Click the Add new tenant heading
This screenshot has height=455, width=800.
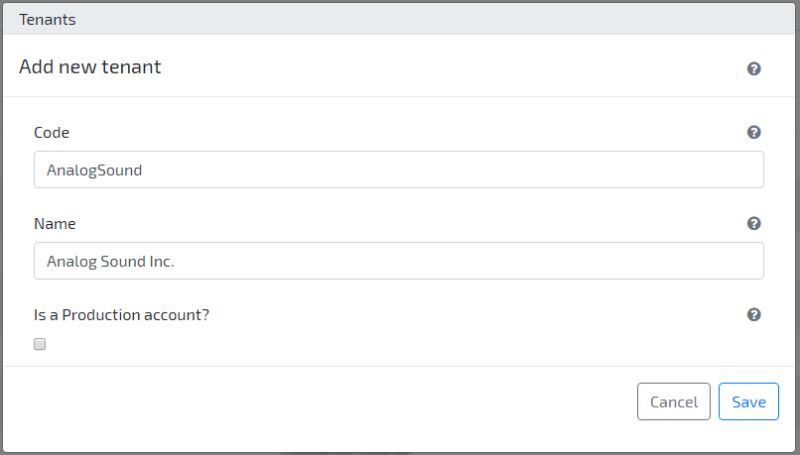pyautogui.click(x=90, y=67)
